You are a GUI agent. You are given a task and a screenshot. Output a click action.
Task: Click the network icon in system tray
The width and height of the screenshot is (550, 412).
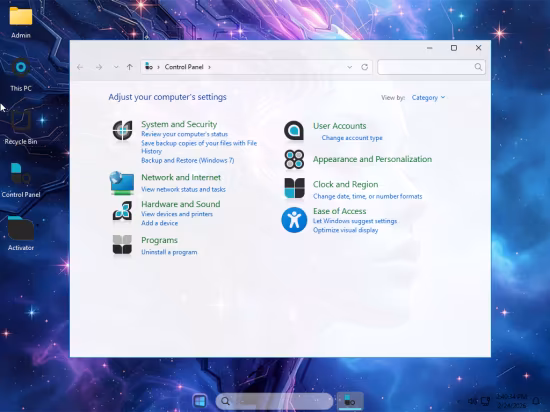pos(485,401)
